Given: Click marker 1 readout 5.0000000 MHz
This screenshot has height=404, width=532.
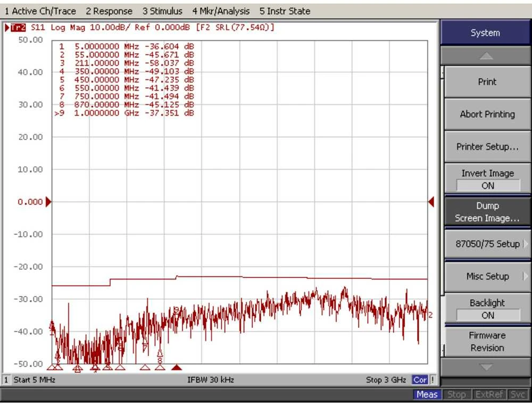Looking at the screenshot, I should 126,46.
